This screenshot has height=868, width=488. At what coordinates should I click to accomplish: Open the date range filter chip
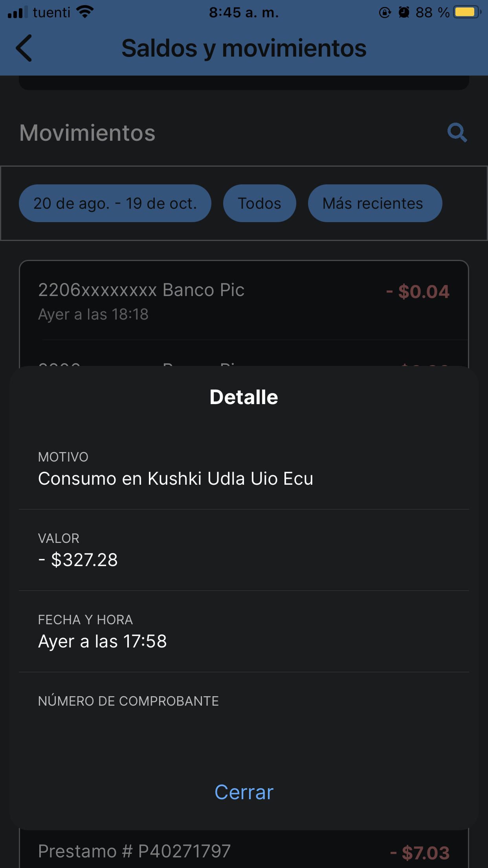(x=115, y=203)
